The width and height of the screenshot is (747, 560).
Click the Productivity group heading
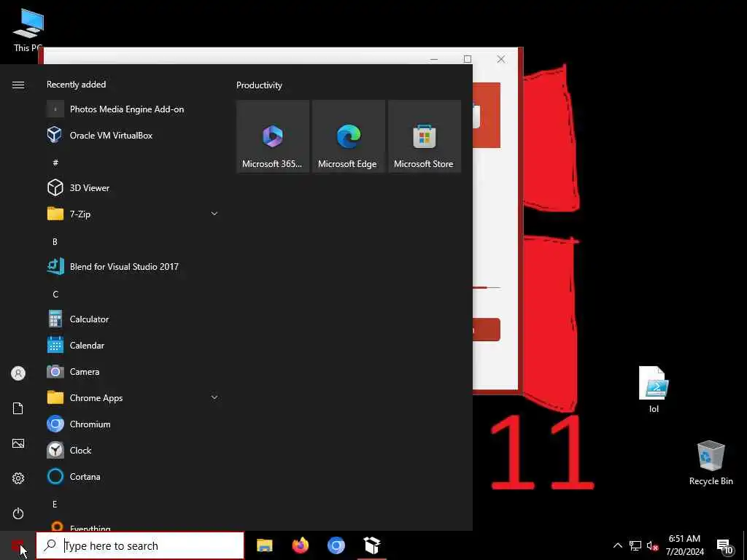pos(259,85)
